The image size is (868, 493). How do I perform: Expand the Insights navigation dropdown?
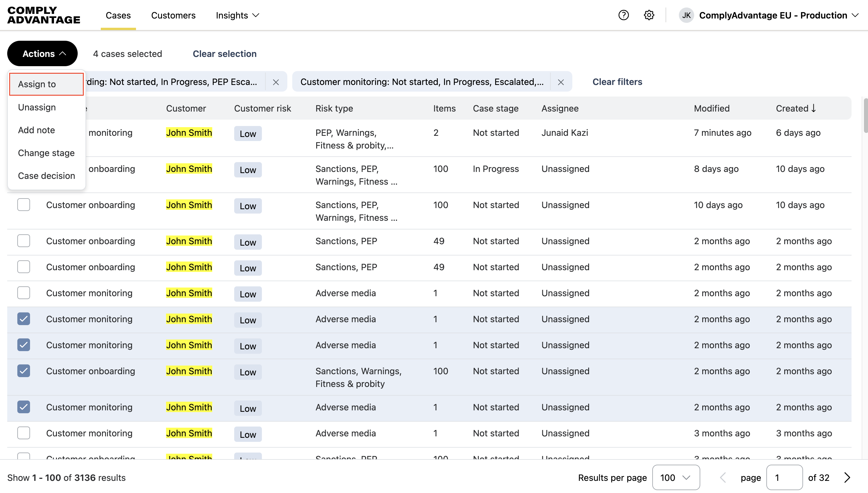point(237,15)
